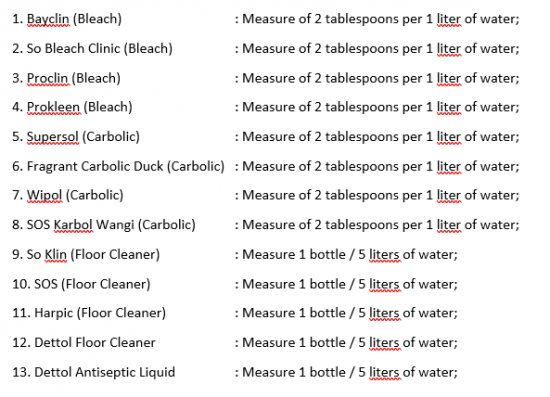
Task: Click the Harpic (Floor Cleaner) entry
Action: 89,313
